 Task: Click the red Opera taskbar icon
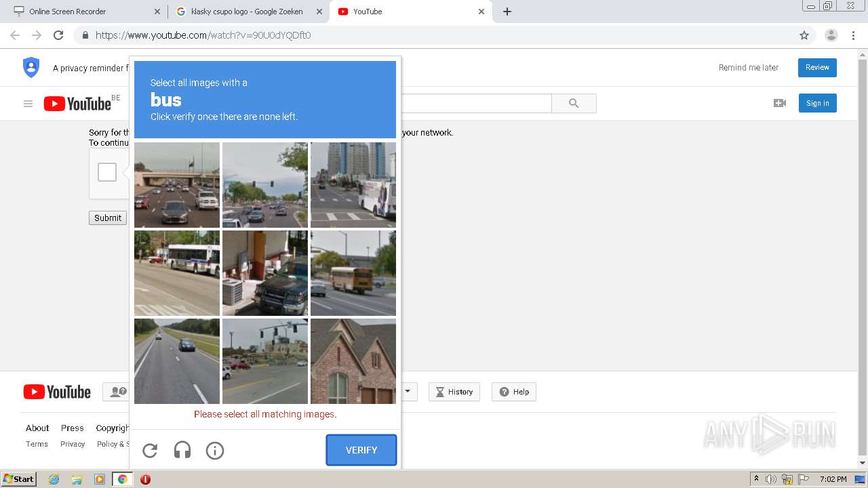(x=145, y=479)
